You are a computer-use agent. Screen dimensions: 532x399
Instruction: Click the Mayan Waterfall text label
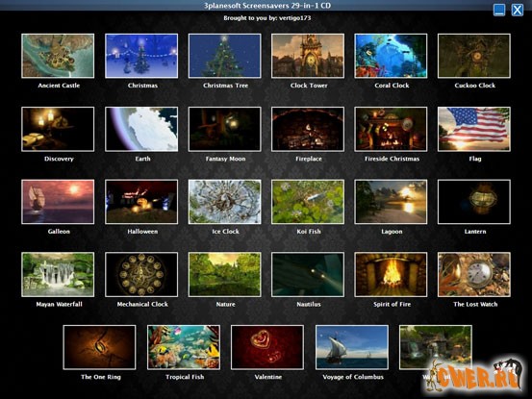coord(59,304)
